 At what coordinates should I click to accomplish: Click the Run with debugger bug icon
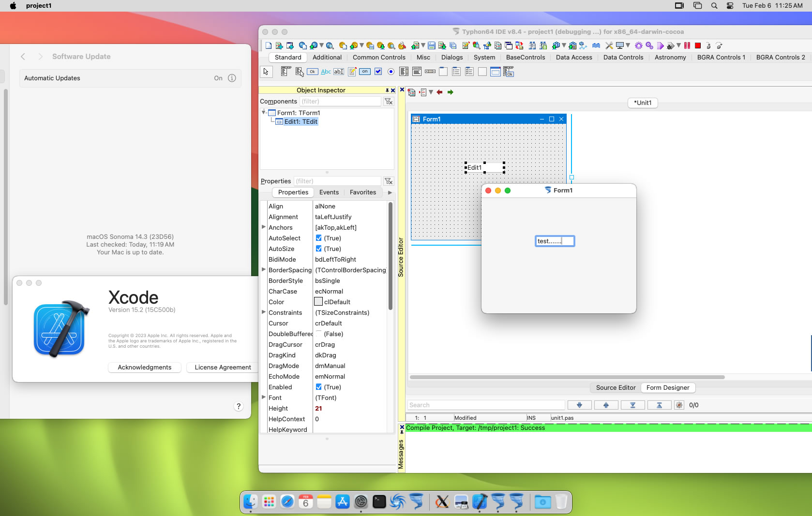click(x=670, y=45)
